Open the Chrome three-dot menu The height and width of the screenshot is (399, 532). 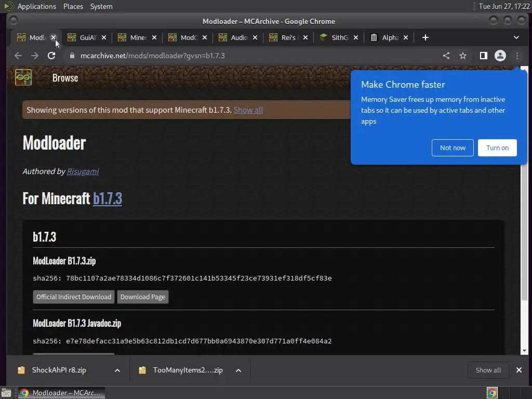pyautogui.click(x=517, y=56)
